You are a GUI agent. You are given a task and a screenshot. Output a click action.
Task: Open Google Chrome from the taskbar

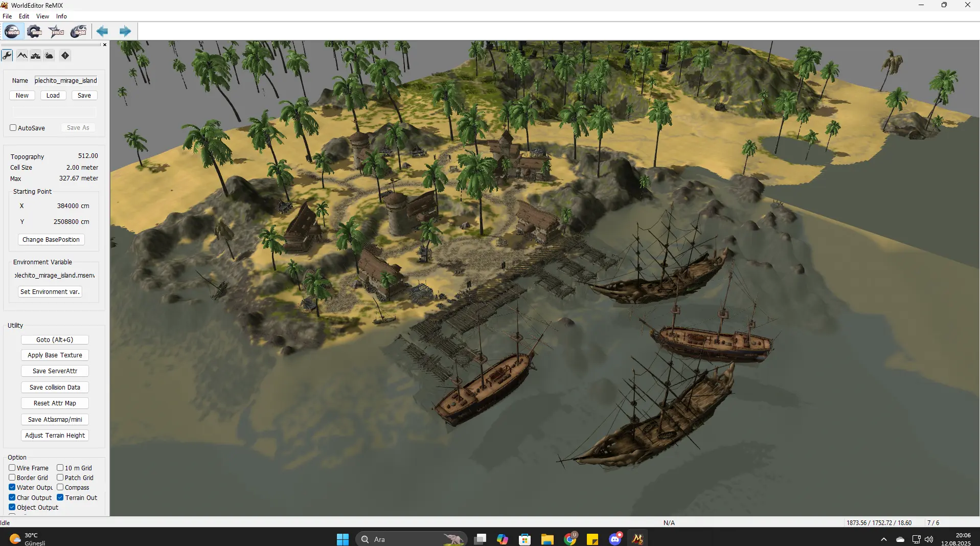click(570, 539)
